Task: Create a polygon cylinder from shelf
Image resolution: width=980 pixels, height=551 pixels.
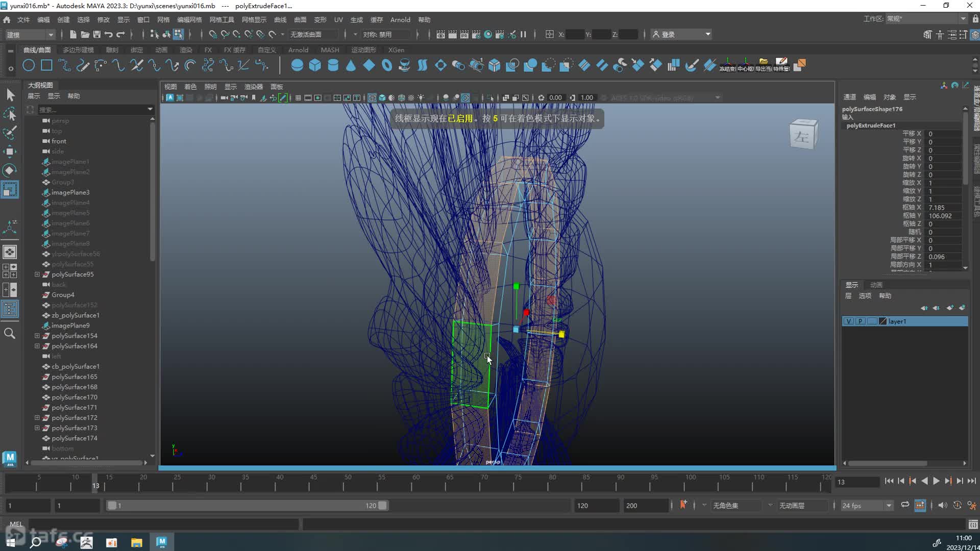Action: [333, 65]
